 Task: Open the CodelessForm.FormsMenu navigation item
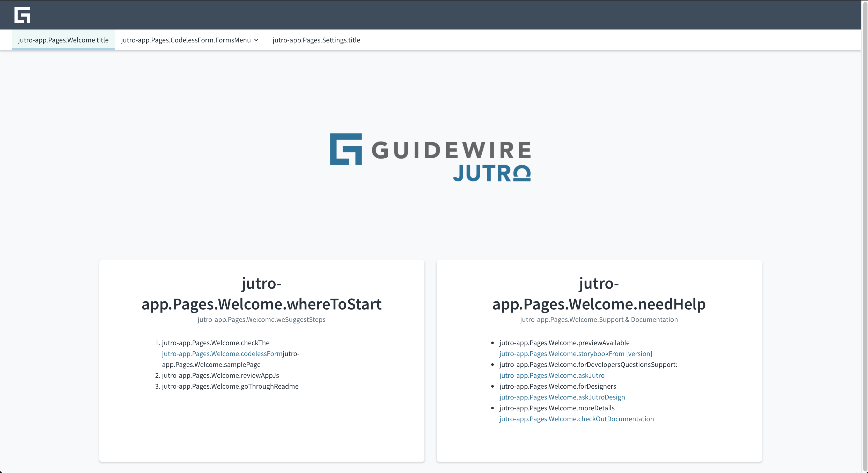(186, 40)
